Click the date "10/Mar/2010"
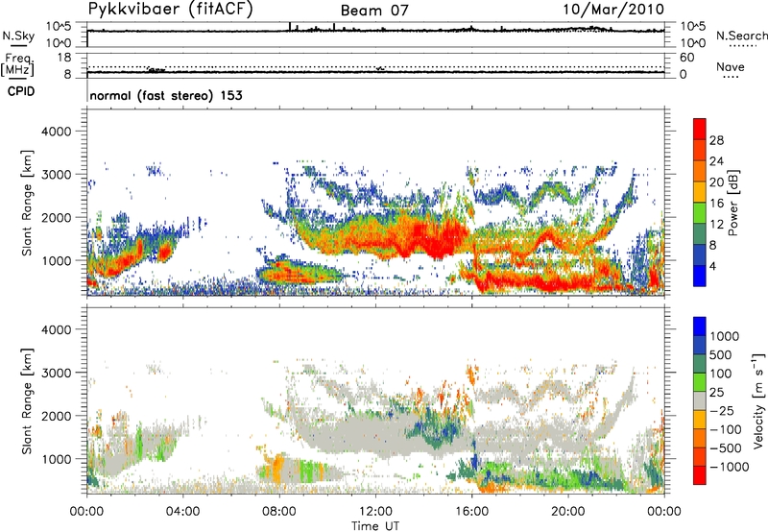768x532 pixels. coord(613,10)
